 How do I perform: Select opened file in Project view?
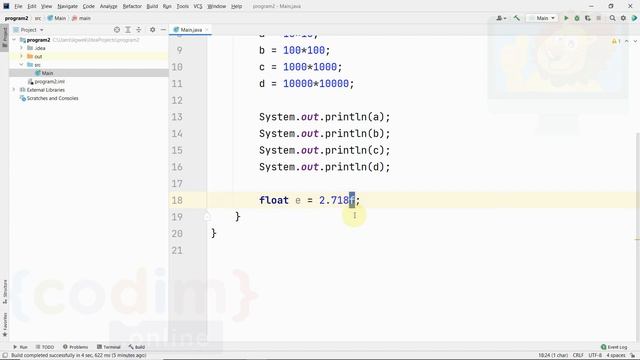point(117,30)
